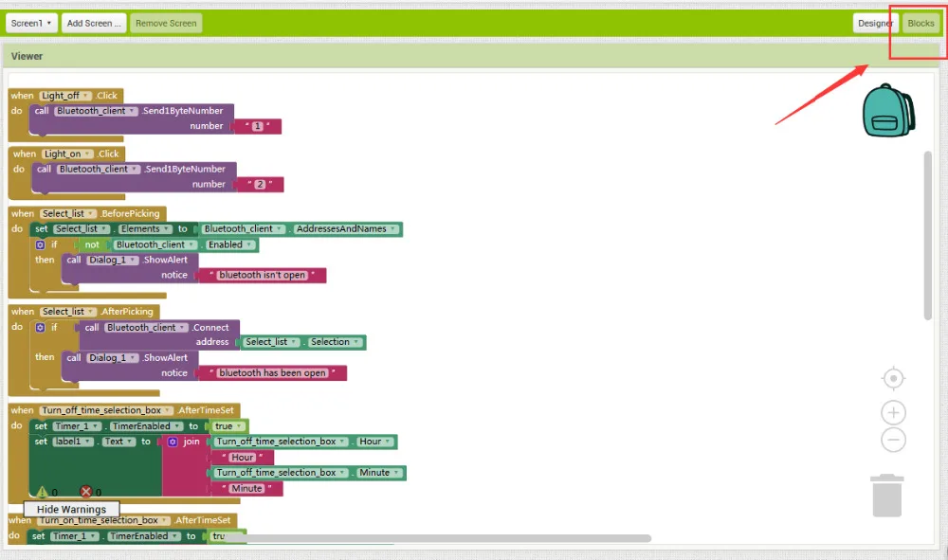948x560 pixels.
Task: Zoom out with the minus icon
Action: [x=893, y=439]
